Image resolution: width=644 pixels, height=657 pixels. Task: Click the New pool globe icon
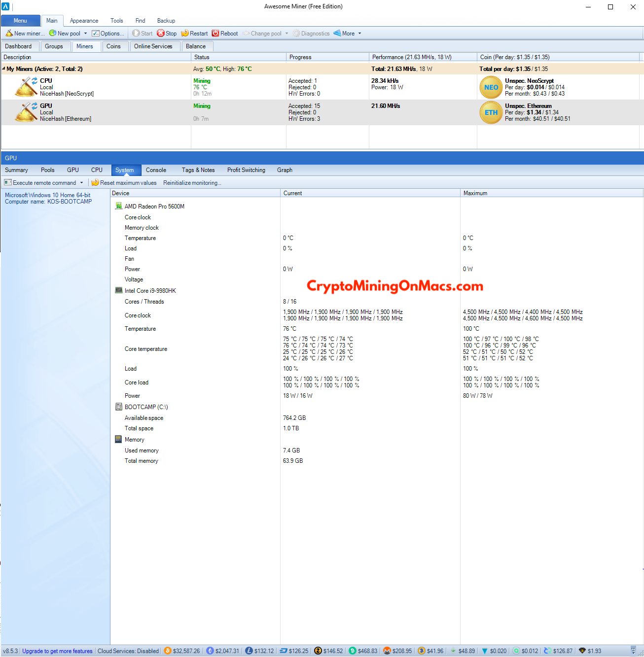pos(52,34)
